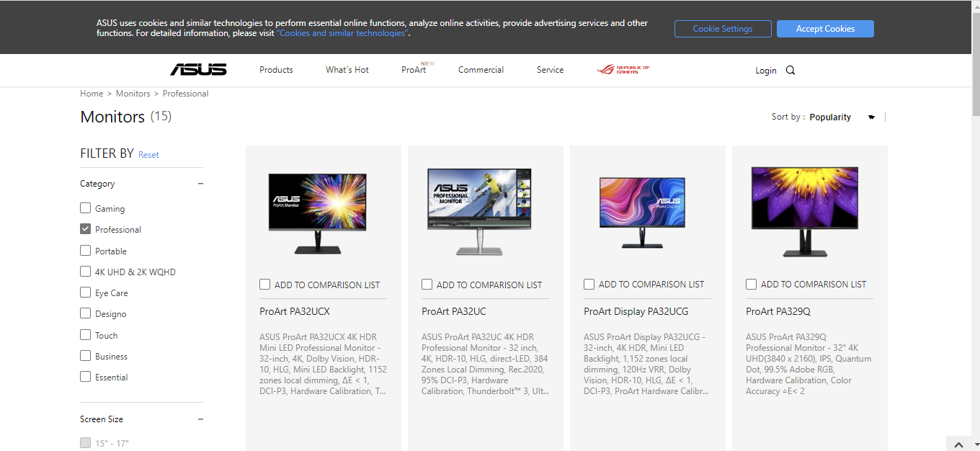Click the scroll-to-top arrow icon
The width and height of the screenshot is (980, 451).
(x=958, y=444)
